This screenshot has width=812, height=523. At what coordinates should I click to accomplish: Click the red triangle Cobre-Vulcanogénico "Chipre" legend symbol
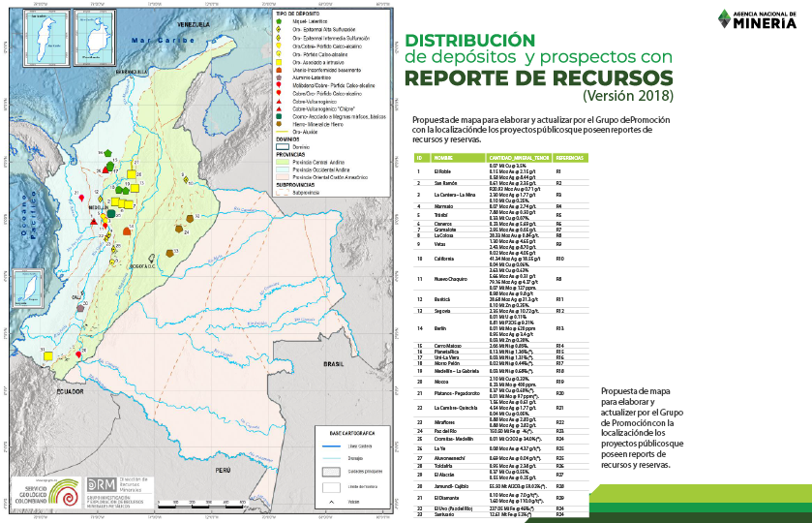tap(279, 109)
